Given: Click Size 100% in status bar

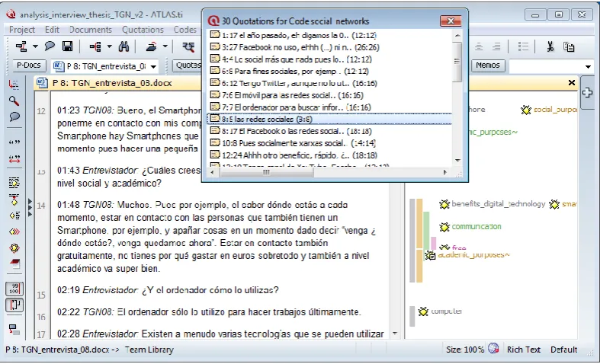Looking at the screenshot, I should (465, 350).
